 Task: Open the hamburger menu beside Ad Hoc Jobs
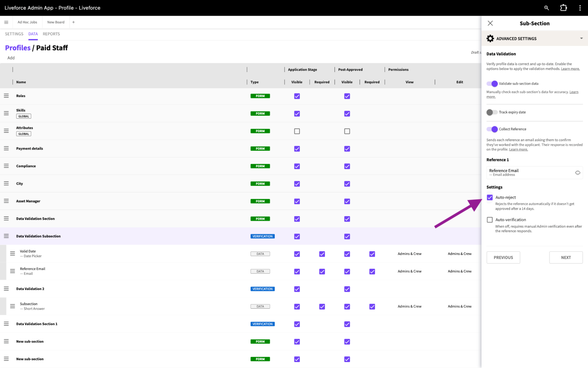coord(6,22)
